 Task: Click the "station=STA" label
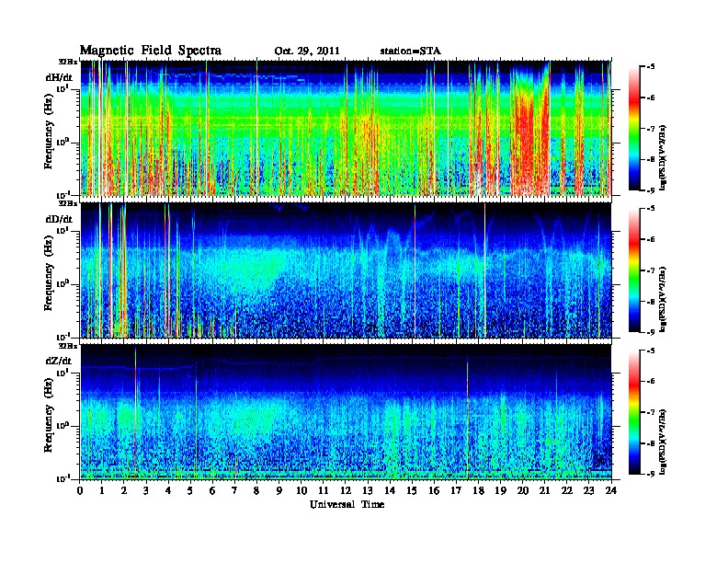410,51
